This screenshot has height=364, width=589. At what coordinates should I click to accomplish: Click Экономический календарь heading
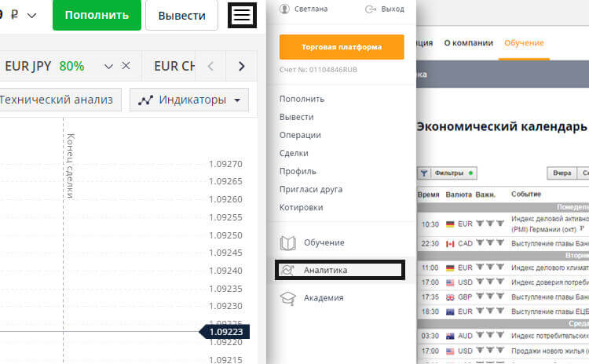click(x=502, y=126)
